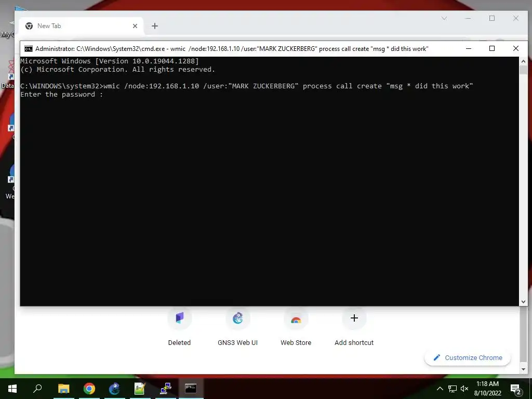The image size is (532, 399).
Task: Open a new Chrome tab with plus button
Action: (x=155, y=26)
